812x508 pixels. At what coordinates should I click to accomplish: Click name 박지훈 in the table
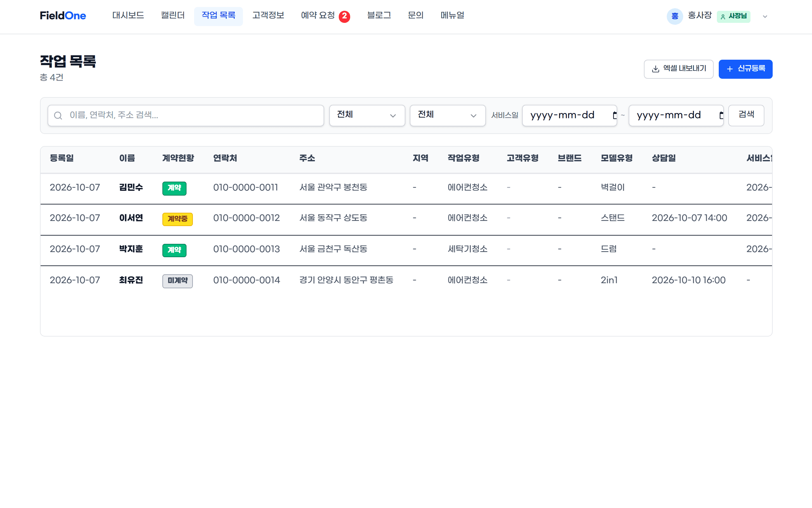click(x=131, y=249)
